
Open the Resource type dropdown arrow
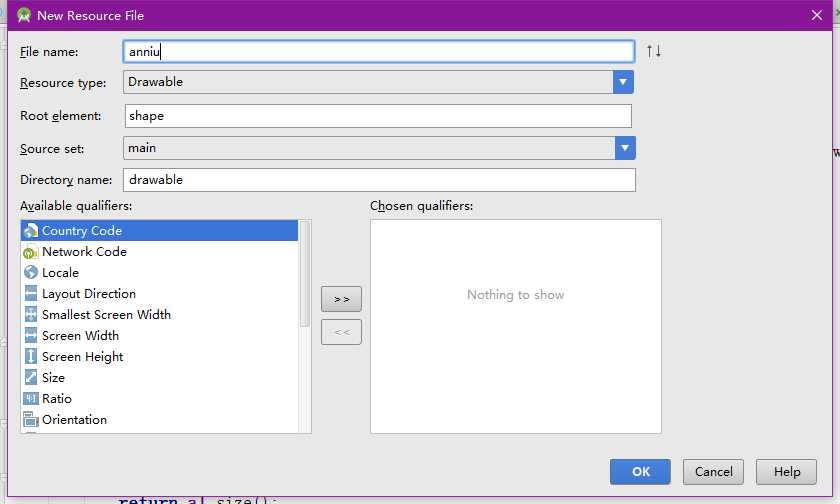tap(623, 82)
